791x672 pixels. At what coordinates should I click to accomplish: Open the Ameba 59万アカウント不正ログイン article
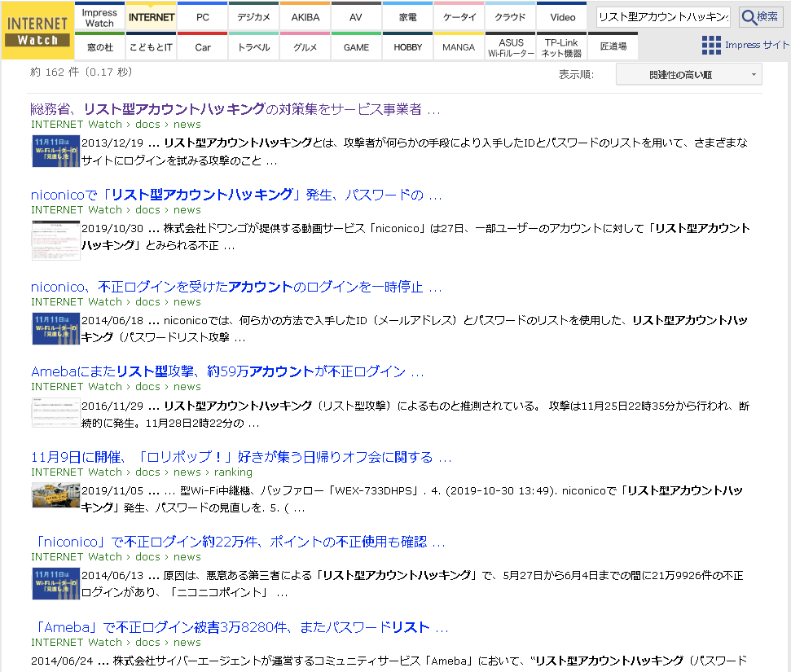click(x=226, y=371)
